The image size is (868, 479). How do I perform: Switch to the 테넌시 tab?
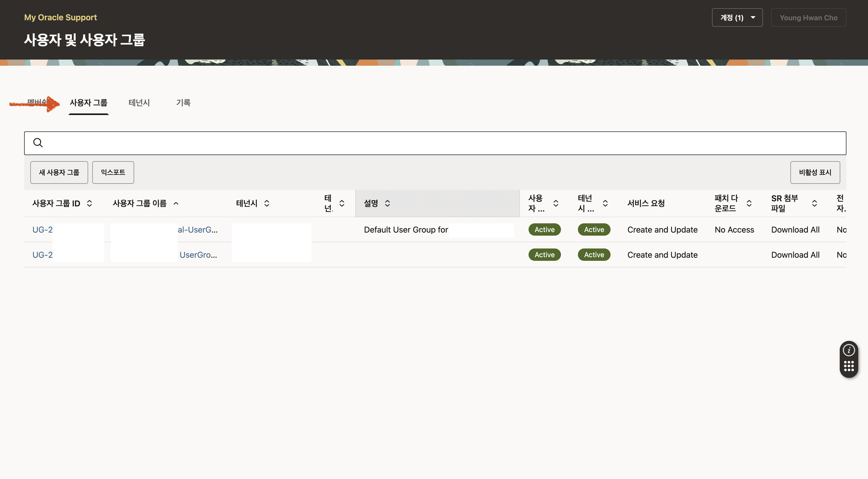pos(139,103)
